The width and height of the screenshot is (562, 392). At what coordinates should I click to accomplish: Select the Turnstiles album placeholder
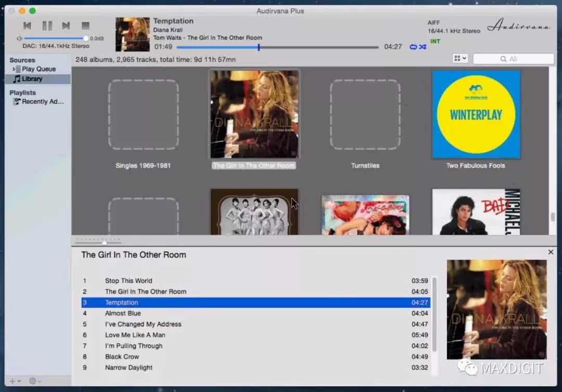tap(365, 115)
